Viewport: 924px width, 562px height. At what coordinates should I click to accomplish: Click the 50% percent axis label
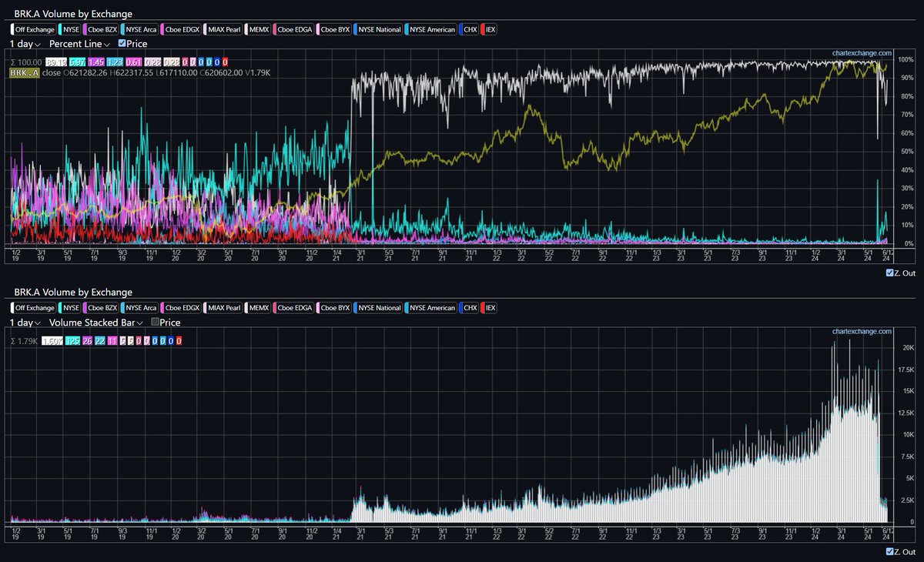point(906,152)
